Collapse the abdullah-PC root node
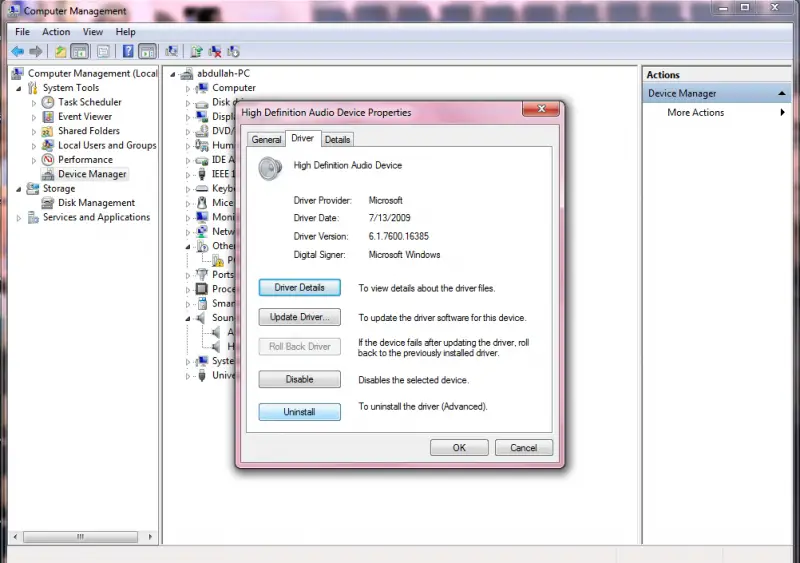This screenshot has width=800, height=563. (173, 75)
